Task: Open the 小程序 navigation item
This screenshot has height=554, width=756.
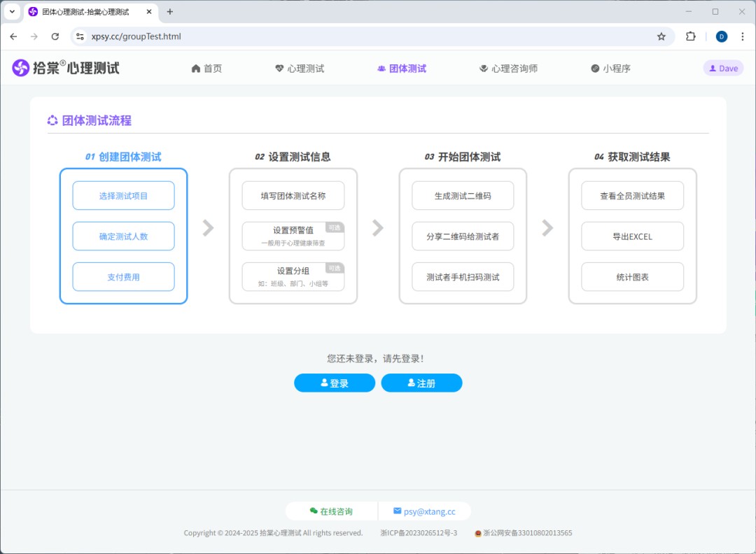Action: tap(611, 69)
